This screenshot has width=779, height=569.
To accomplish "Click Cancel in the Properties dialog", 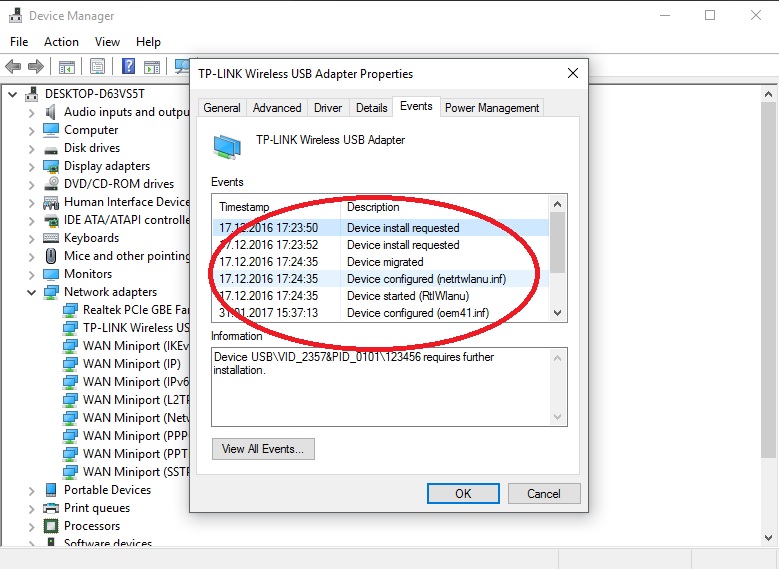I will [544, 493].
